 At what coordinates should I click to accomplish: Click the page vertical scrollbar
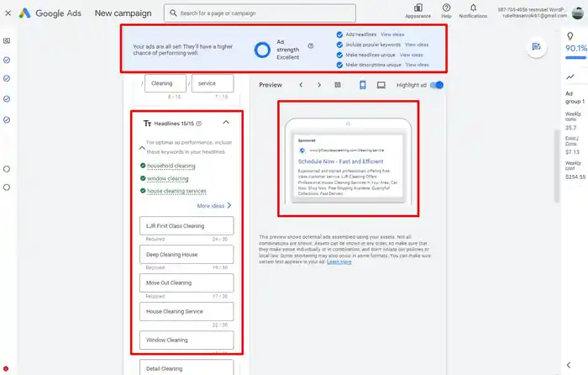(556, 166)
